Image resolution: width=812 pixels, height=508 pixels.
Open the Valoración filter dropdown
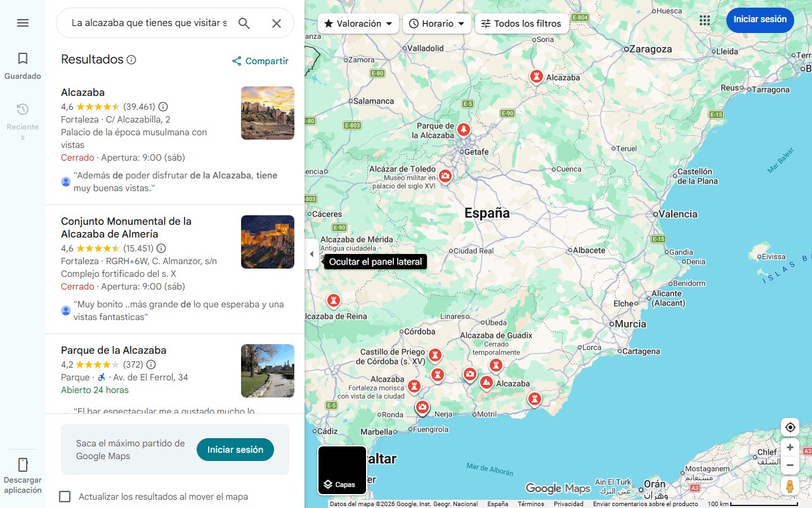358,23
